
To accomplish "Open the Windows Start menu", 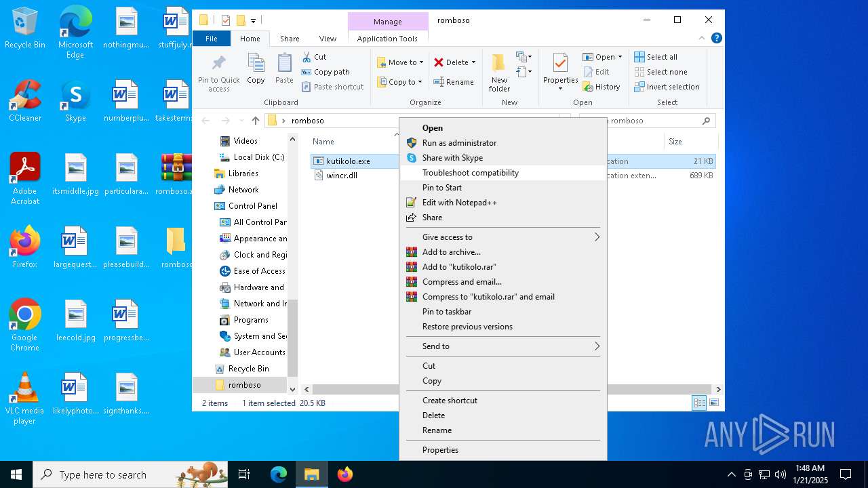I will click(16, 474).
